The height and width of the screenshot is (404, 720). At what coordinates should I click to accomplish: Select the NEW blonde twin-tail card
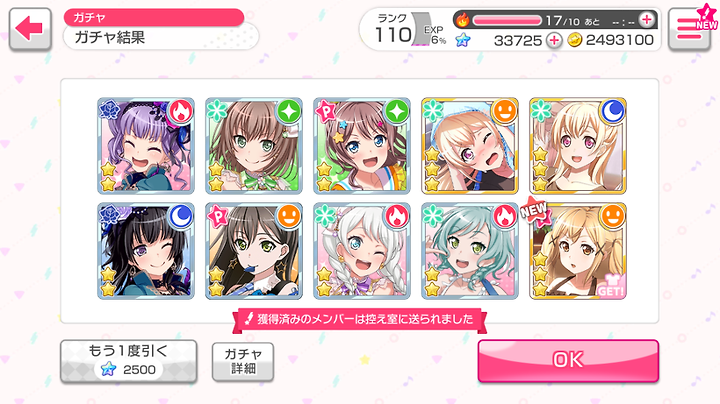578,251
